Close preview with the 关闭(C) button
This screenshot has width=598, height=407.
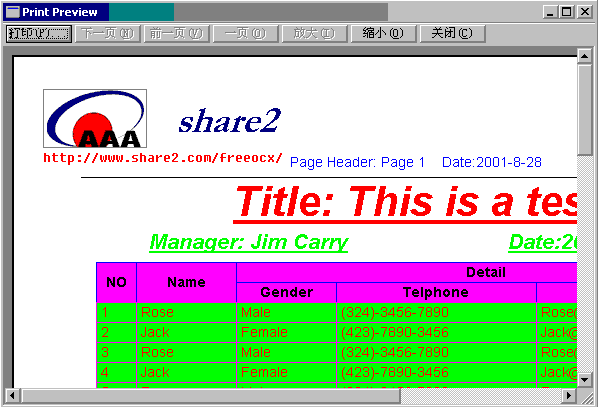[x=452, y=34]
